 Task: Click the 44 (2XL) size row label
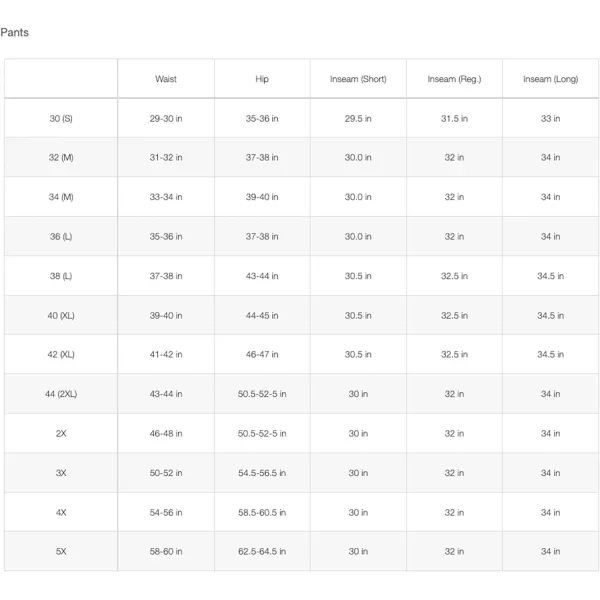click(x=61, y=394)
